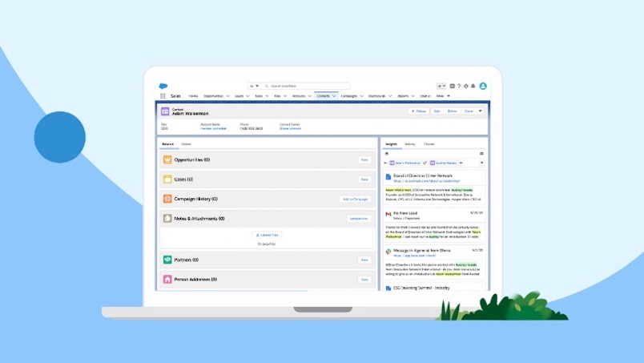Screen dimensions: 644x363
Task: Click the Partners handshake icon
Action: point(167,260)
